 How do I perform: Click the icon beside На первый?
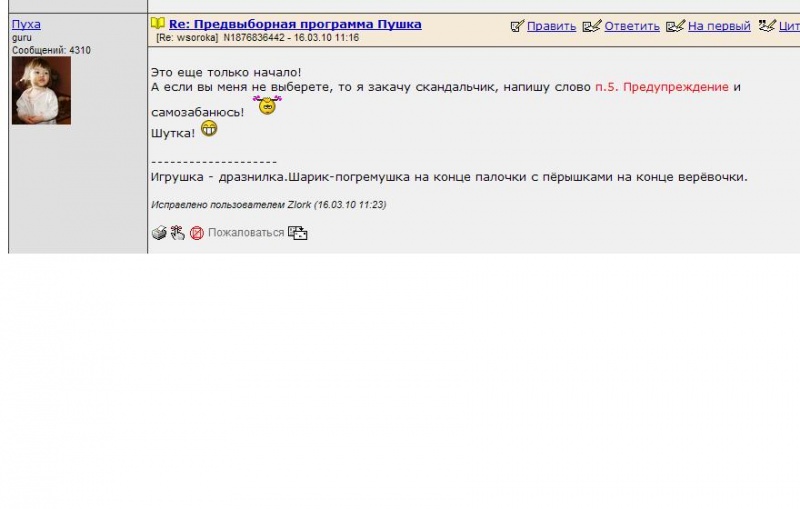pyautogui.click(x=675, y=26)
